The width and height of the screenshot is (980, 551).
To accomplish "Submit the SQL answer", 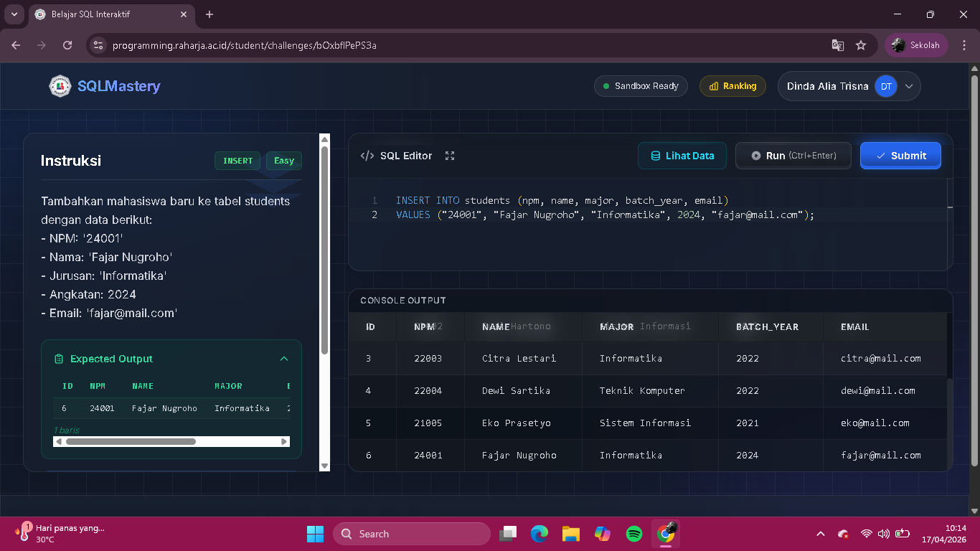I will [900, 156].
